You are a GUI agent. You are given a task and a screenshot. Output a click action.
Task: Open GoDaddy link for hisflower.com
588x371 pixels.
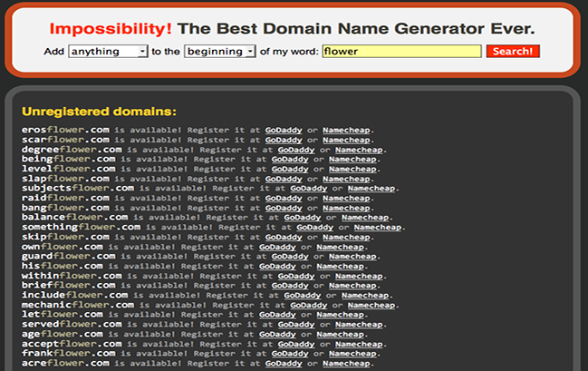coord(277,267)
